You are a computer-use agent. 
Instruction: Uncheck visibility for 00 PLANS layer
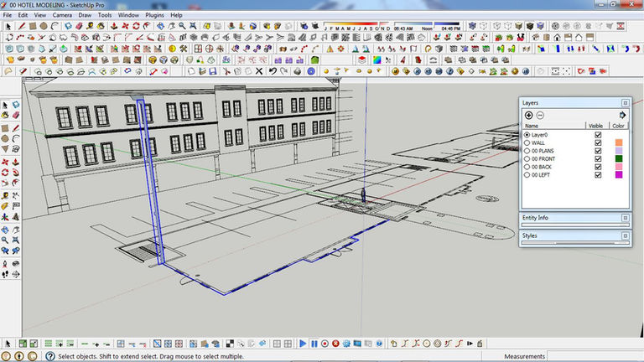(598, 151)
